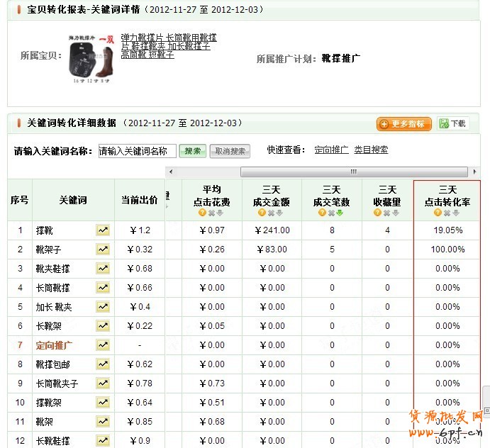This screenshot has width=490, height=448.
Task: Click trend chart icon in 定向推广 row
Action: (x=104, y=345)
